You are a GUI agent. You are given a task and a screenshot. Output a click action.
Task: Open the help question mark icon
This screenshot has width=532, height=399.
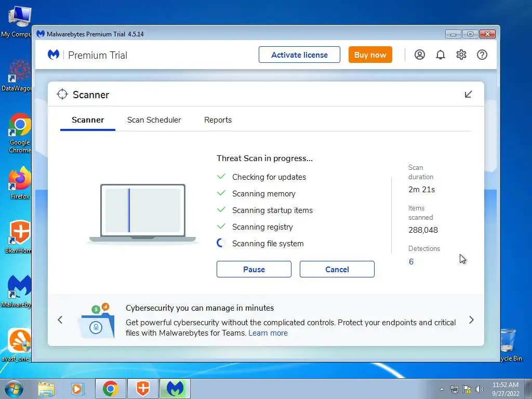(x=482, y=55)
